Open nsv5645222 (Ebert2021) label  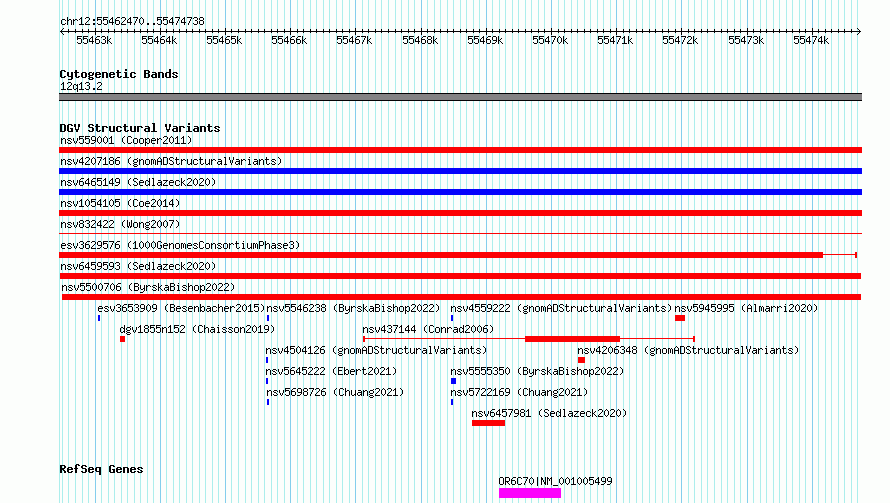(331, 371)
